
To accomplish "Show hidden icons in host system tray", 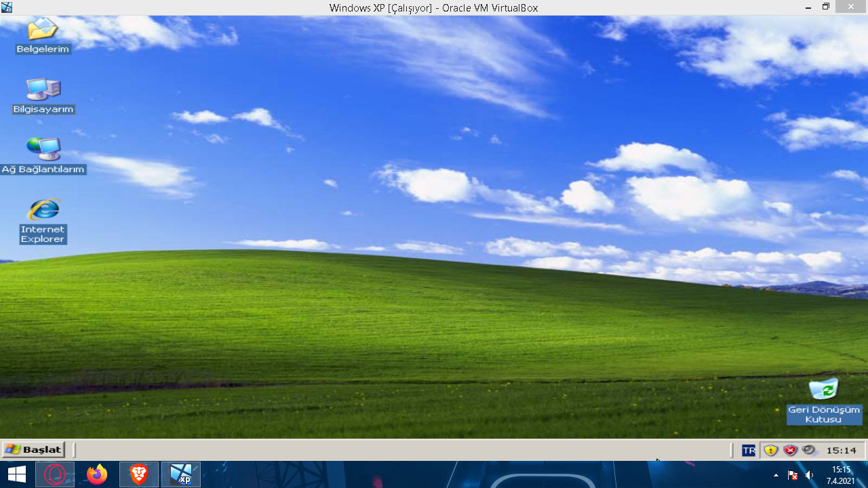I will click(776, 475).
